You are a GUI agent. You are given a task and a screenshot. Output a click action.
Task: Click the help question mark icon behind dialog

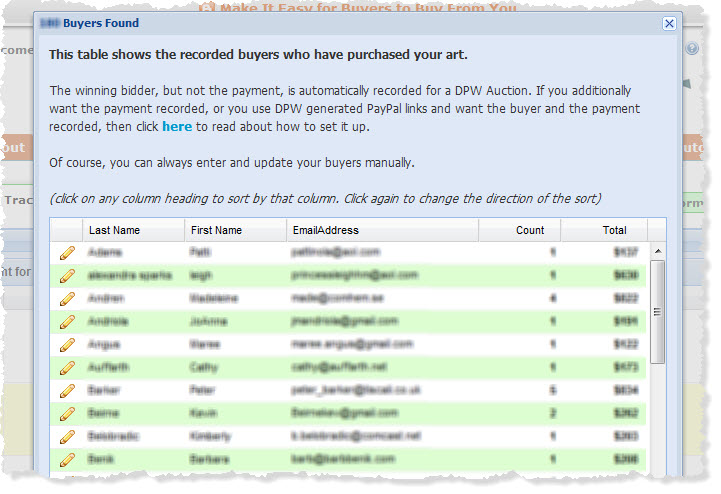click(x=692, y=48)
